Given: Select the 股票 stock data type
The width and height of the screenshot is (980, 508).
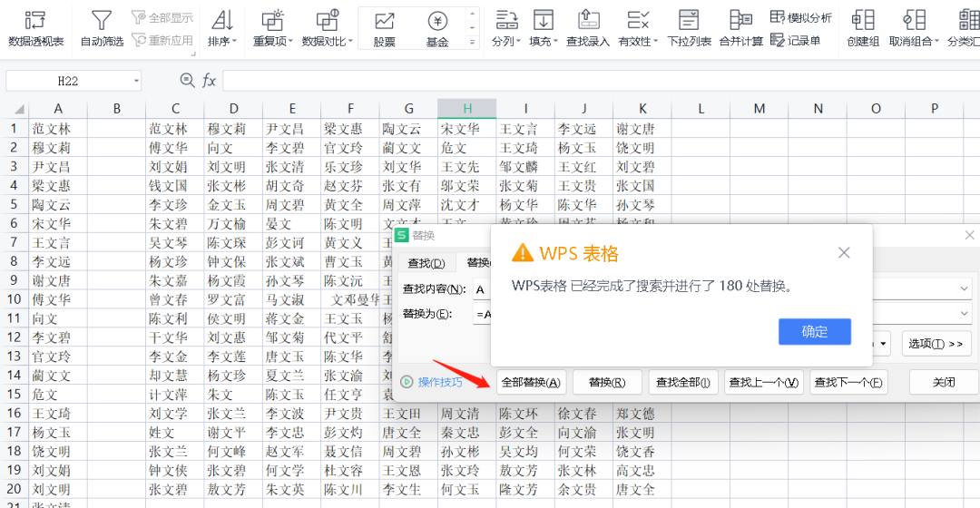Looking at the screenshot, I should pyautogui.click(x=385, y=29).
